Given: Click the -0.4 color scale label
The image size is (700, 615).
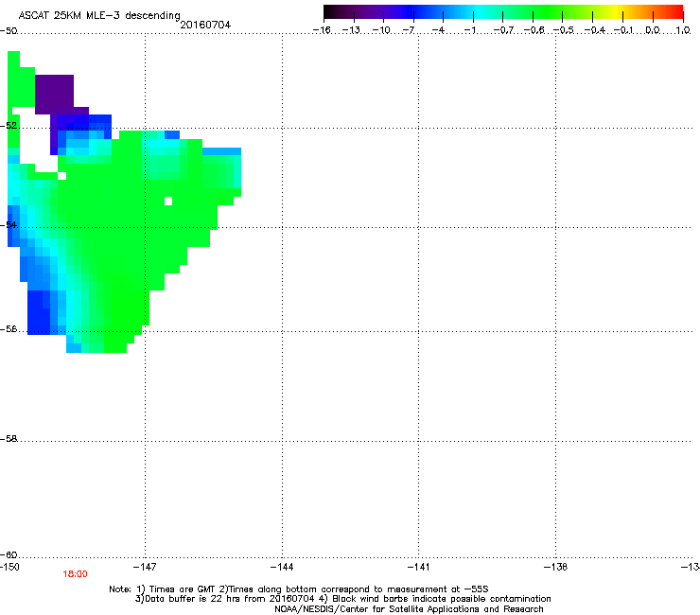Looking at the screenshot, I should click(594, 30).
